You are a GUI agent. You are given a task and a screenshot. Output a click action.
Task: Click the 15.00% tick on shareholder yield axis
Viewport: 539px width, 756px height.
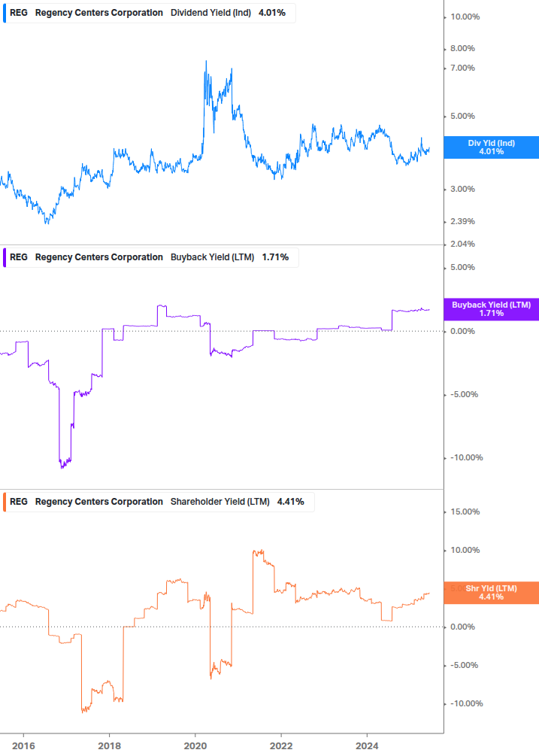coord(465,512)
